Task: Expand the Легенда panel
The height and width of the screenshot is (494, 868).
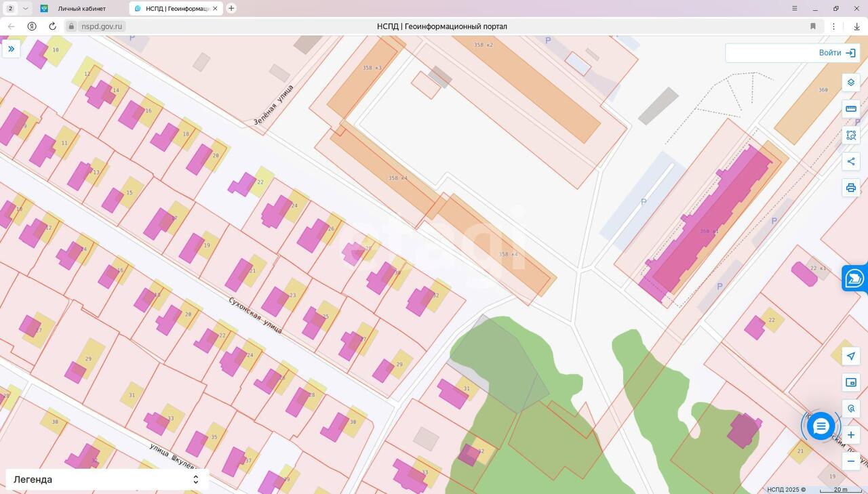Action: 106,479
